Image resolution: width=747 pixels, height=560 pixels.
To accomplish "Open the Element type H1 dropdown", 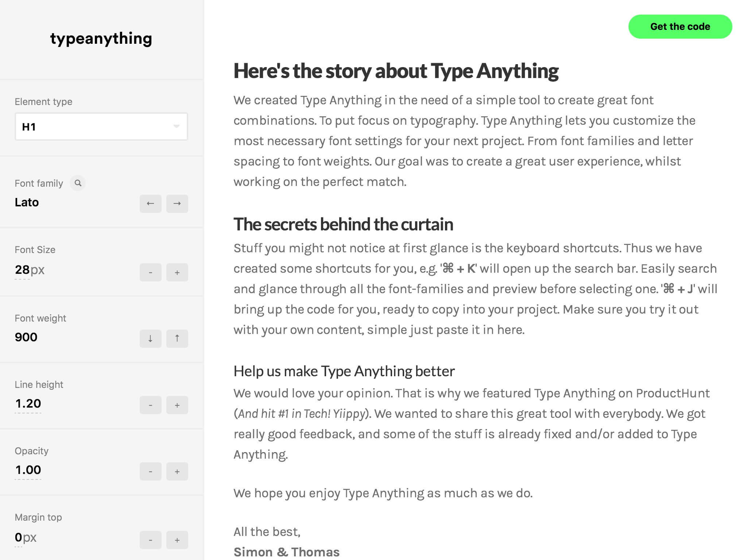I will [x=101, y=127].
